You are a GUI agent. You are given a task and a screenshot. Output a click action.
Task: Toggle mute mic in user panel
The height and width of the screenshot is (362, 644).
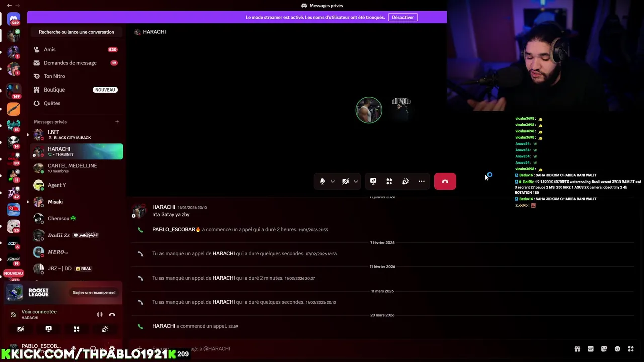click(73, 348)
